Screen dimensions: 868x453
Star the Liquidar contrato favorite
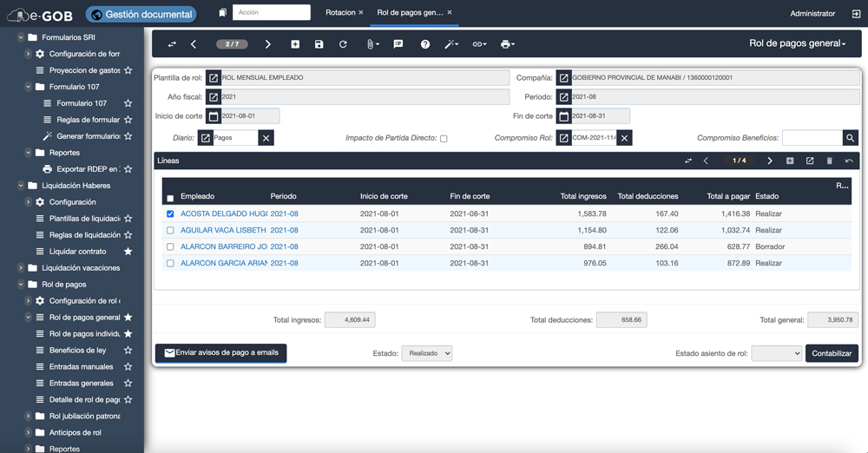pyautogui.click(x=128, y=252)
